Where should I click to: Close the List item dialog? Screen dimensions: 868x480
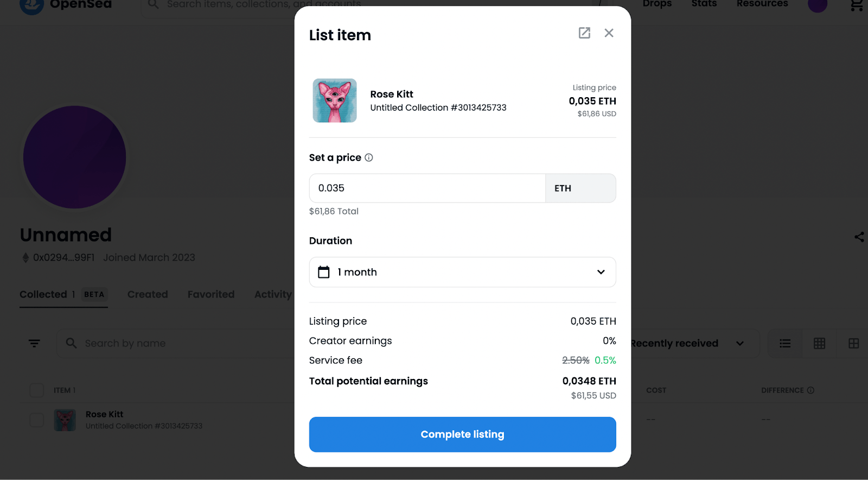point(609,33)
